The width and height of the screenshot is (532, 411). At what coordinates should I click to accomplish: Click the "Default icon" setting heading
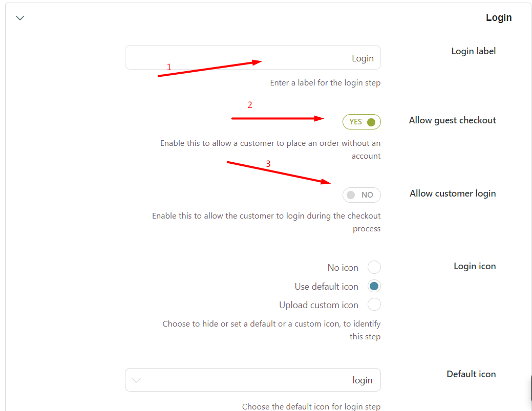pyautogui.click(x=471, y=374)
